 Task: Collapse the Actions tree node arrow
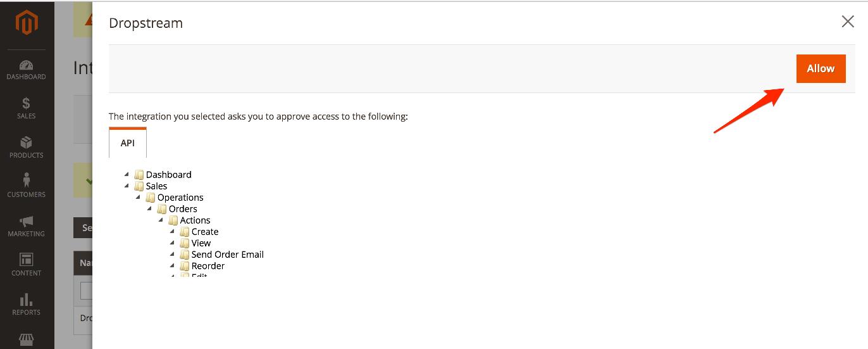coord(161,220)
